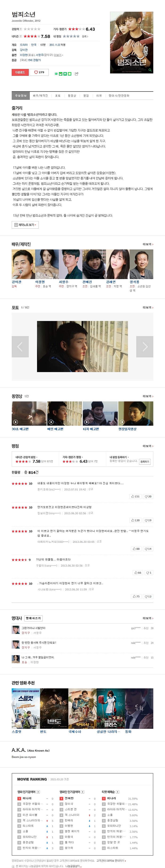Click the 등록하기 rating button
165x868 pixels.
(145, 462)
